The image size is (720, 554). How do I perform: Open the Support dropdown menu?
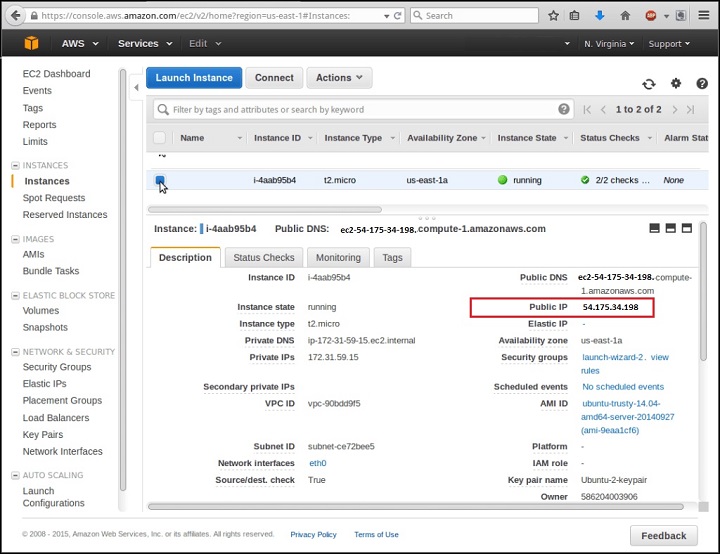coord(669,44)
